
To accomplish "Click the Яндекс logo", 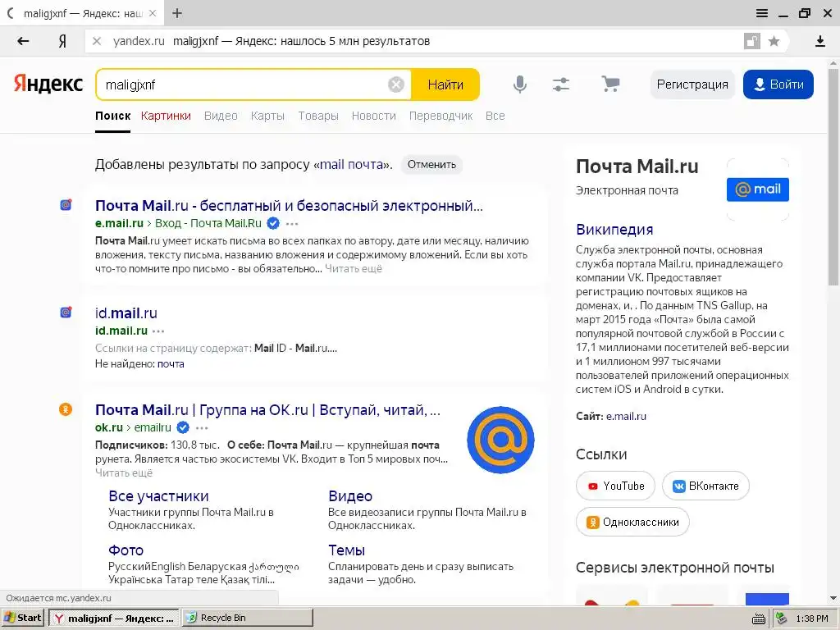I will coord(48,84).
